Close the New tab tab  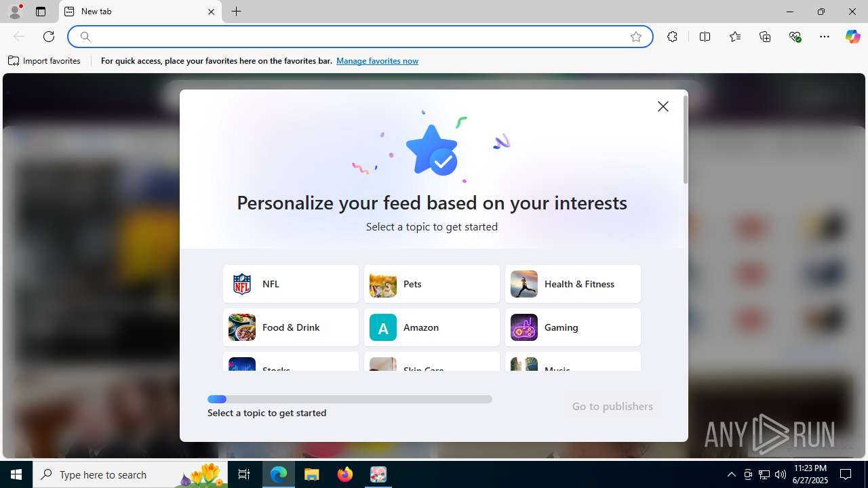(x=211, y=12)
